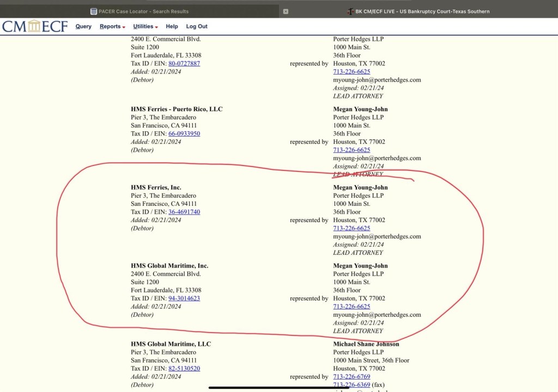Open HMS Global Maritime, LLC EIN 82-5130520
This screenshot has width=558, height=392.
pyautogui.click(x=184, y=369)
